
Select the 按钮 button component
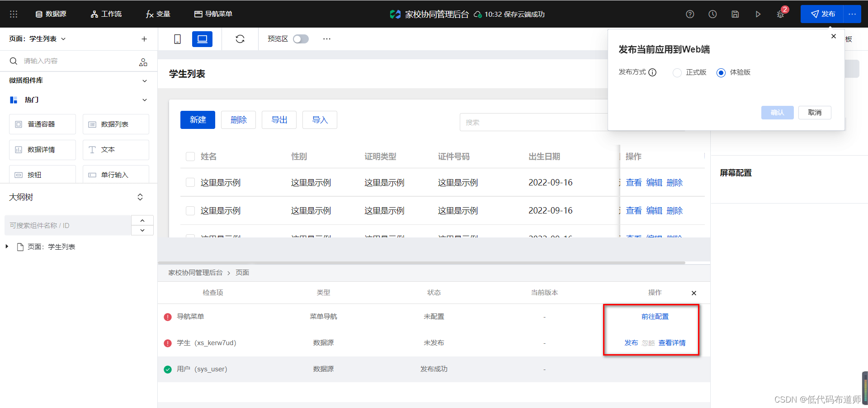point(42,175)
